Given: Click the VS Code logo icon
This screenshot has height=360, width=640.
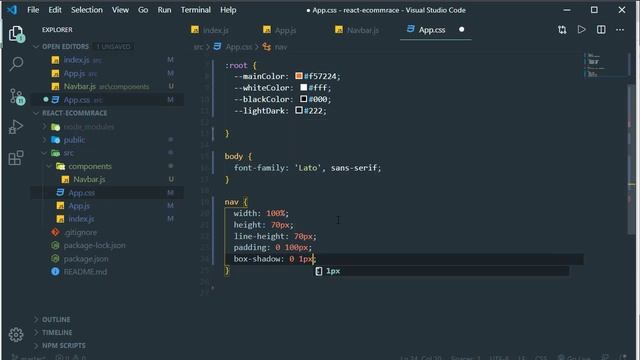Looking at the screenshot, I should pyautogui.click(x=12, y=10).
